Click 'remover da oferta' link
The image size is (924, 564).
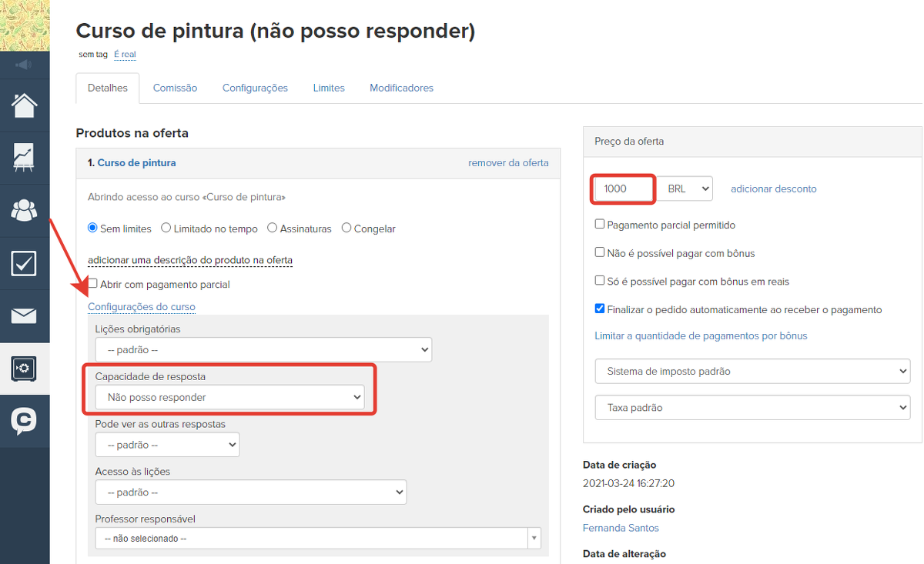tap(508, 163)
